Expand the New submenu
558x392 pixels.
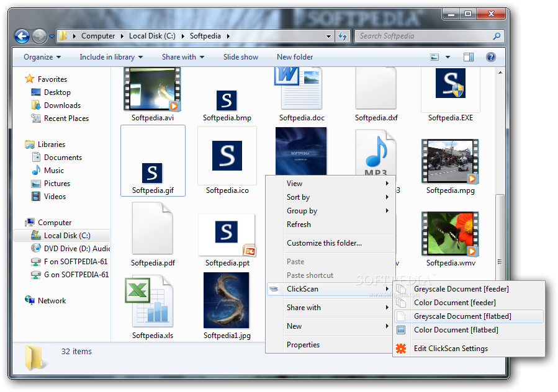tap(331, 326)
